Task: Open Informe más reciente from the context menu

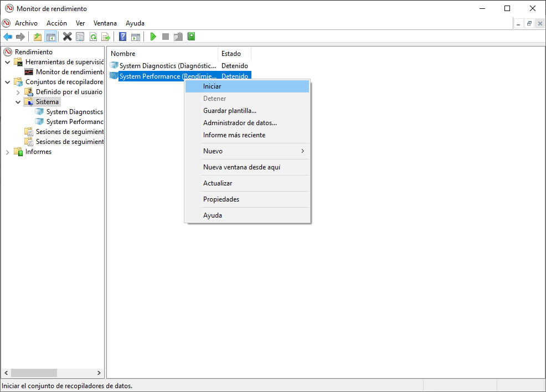Action: 247,135
